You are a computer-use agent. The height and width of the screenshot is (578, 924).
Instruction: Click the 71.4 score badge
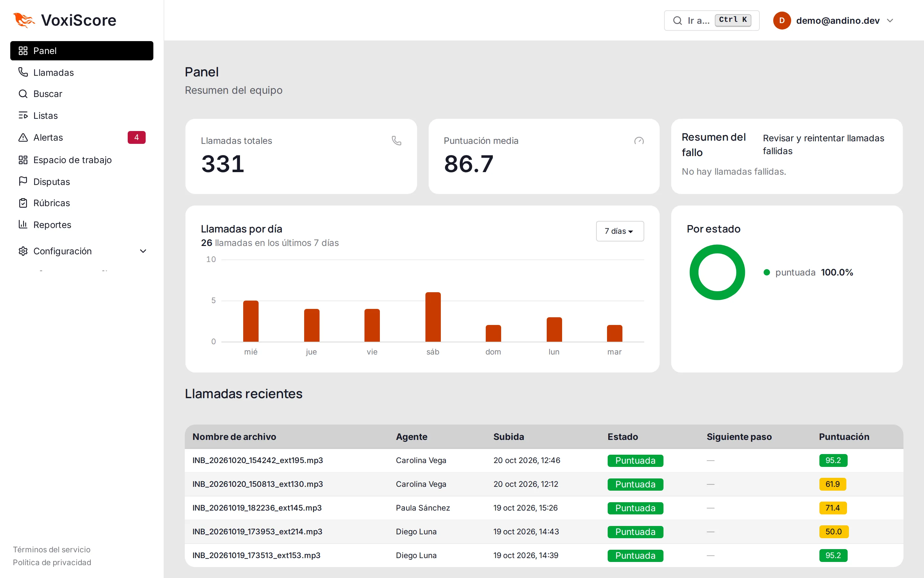click(833, 508)
